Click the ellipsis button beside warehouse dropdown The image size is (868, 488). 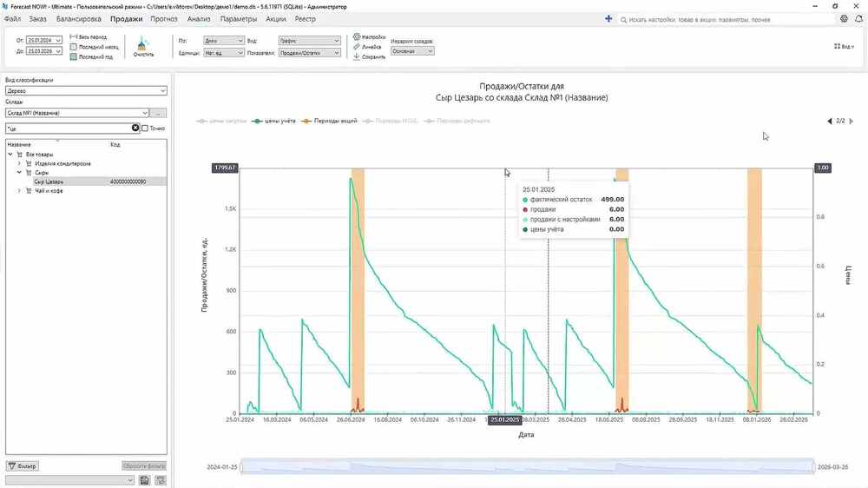click(x=158, y=113)
